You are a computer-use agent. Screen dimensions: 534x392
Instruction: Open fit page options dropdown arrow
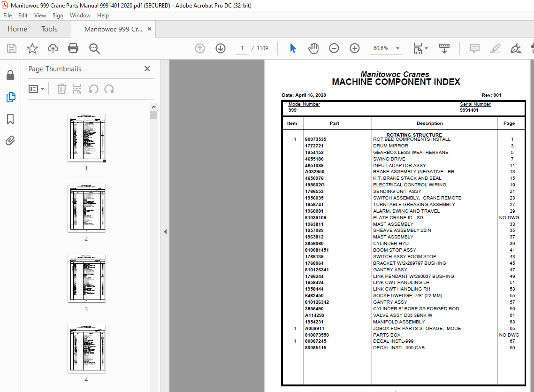click(x=427, y=48)
